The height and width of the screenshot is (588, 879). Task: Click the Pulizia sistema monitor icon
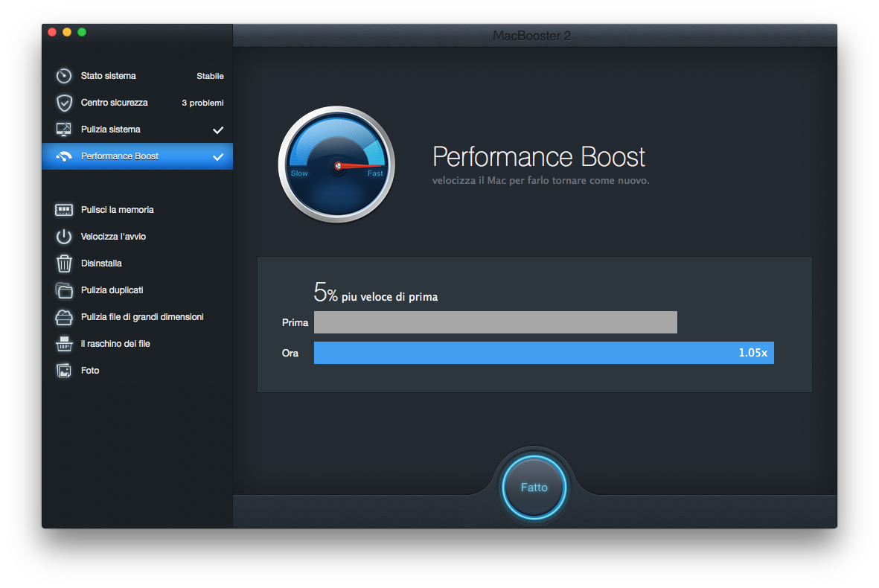(64, 130)
